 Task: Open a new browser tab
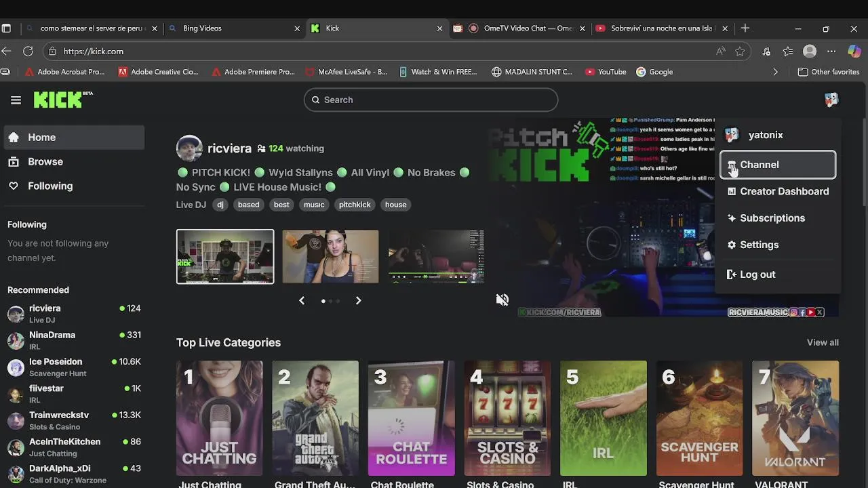click(745, 28)
